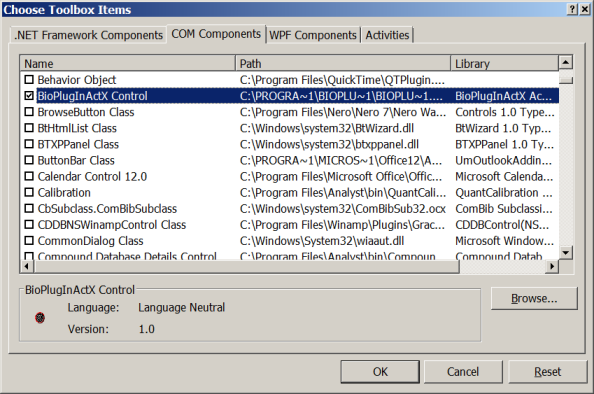Click the UmOutlookAddin library cell
Viewport: 594px width, 394px height.
503,160
